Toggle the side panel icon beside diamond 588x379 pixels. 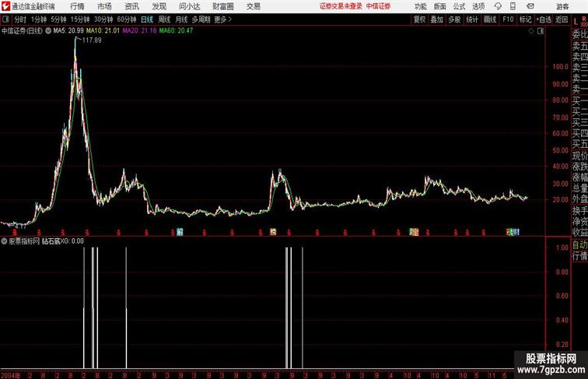pos(541,31)
